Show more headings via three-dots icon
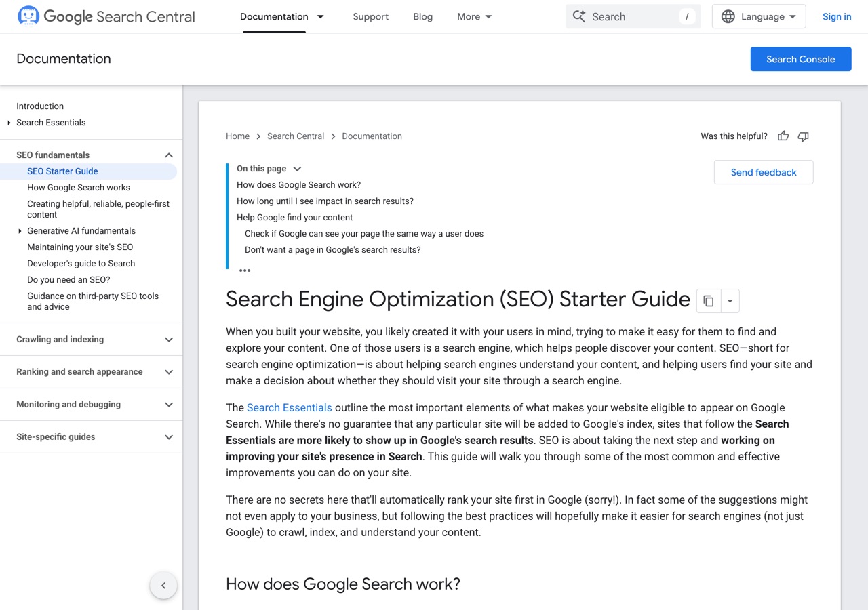The height and width of the screenshot is (610, 868). (x=245, y=270)
